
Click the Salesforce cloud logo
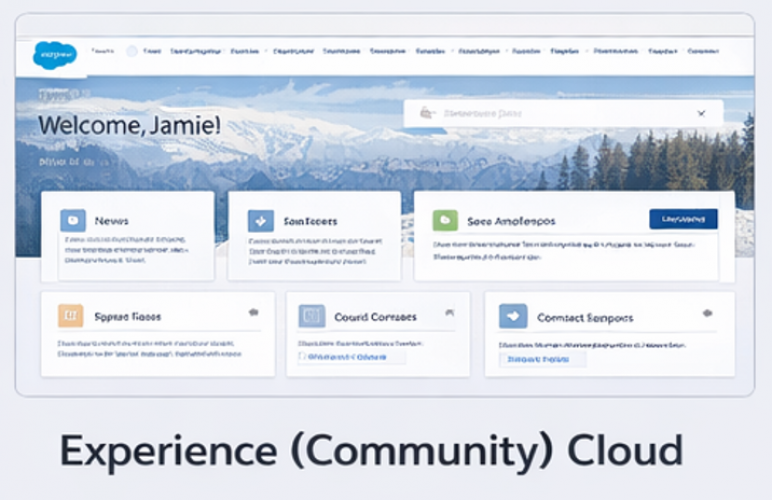tap(55, 55)
